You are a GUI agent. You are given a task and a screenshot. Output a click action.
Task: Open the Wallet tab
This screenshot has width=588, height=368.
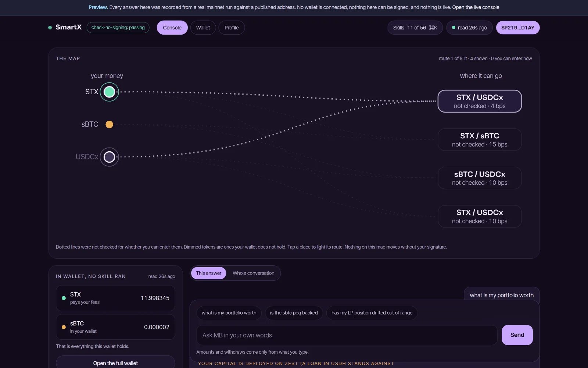click(203, 28)
